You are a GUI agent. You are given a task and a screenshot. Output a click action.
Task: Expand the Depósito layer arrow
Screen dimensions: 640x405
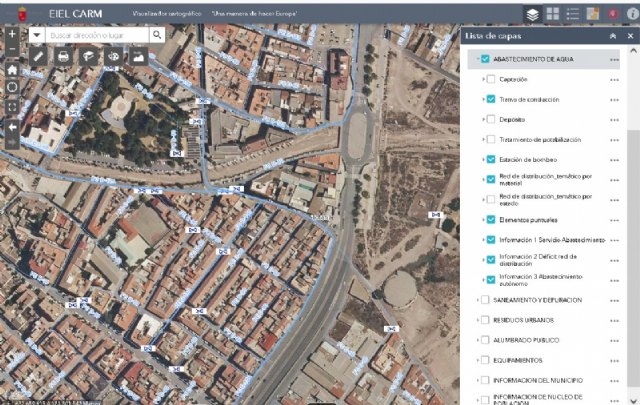tap(483, 119)
